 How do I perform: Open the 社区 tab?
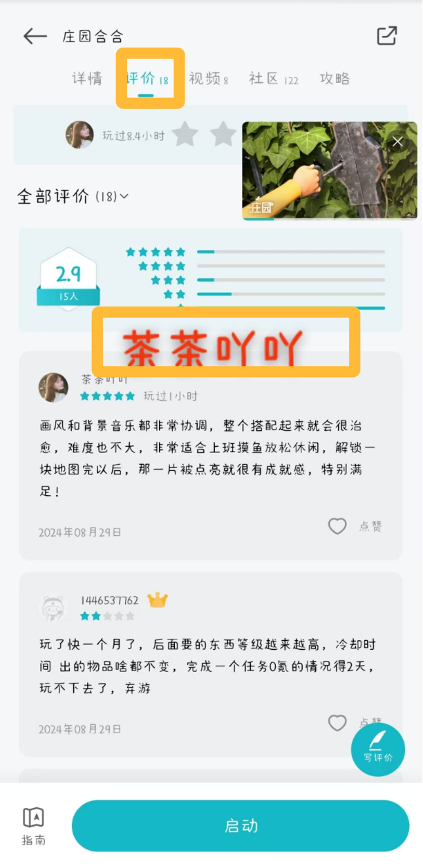[274, 79]
